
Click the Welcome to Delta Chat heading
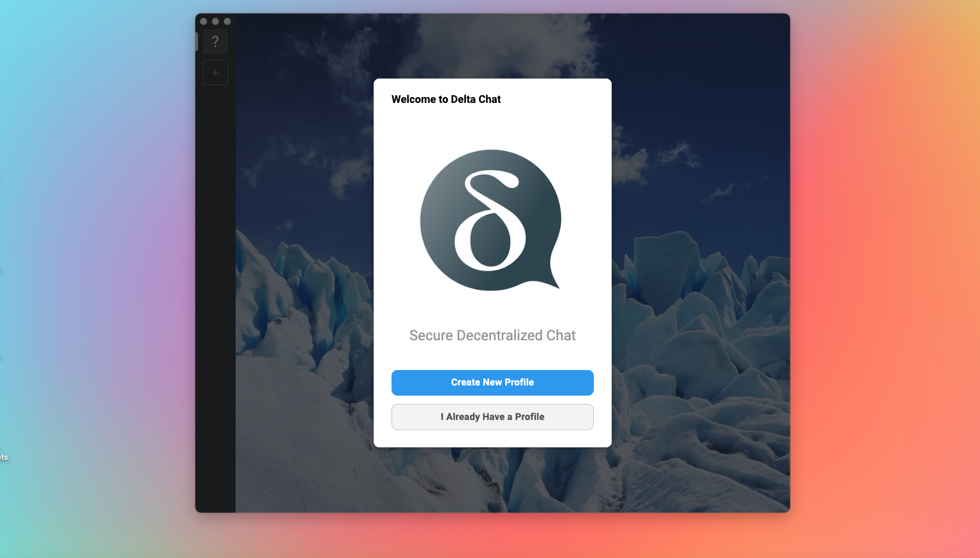[x=446, y=99]
